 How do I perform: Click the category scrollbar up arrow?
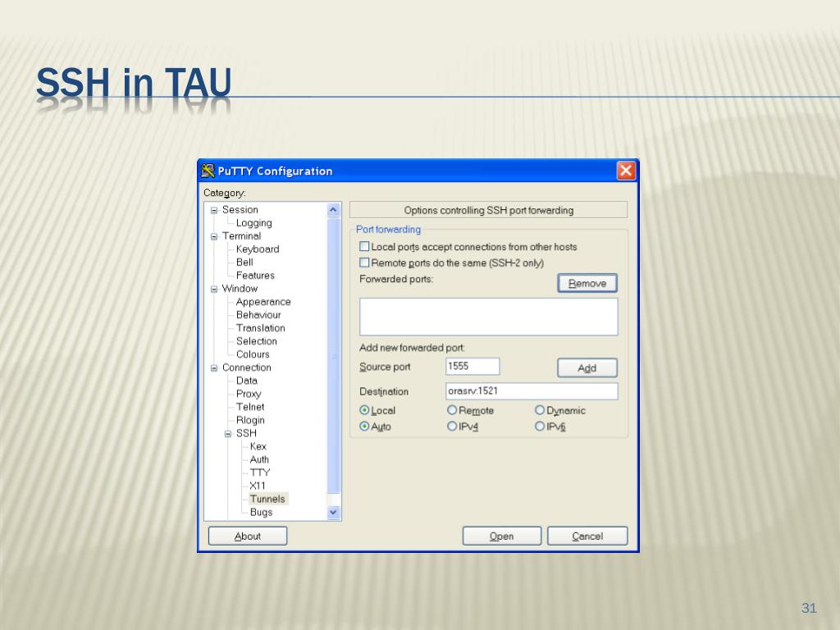coord(333,210)
